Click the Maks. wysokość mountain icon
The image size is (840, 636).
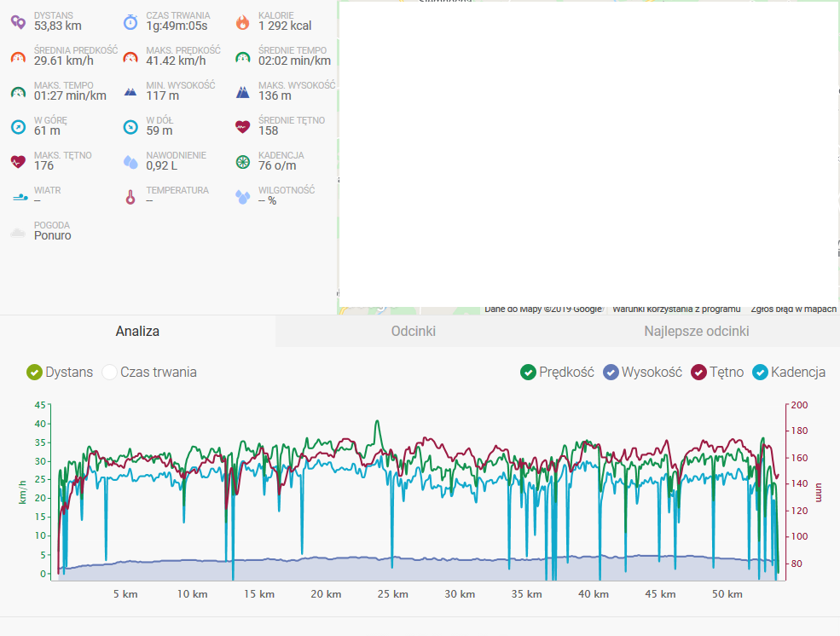[x=243, y=92]
